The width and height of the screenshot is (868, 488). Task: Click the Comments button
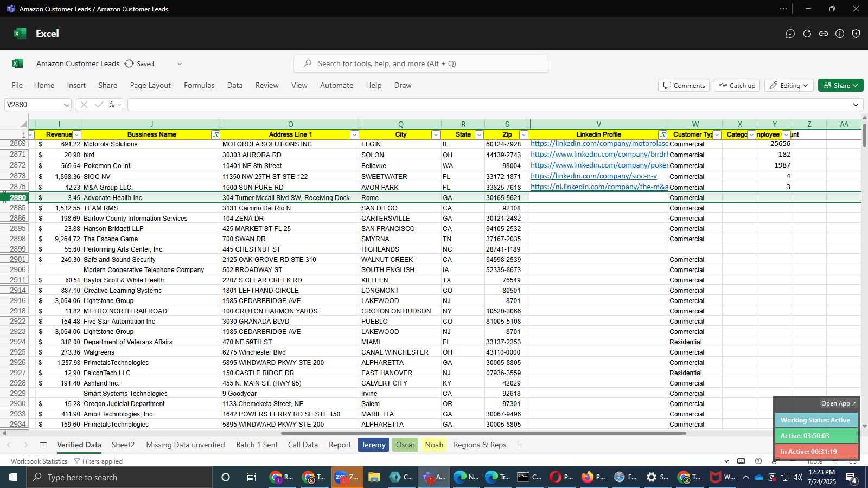tap(684, 85)
